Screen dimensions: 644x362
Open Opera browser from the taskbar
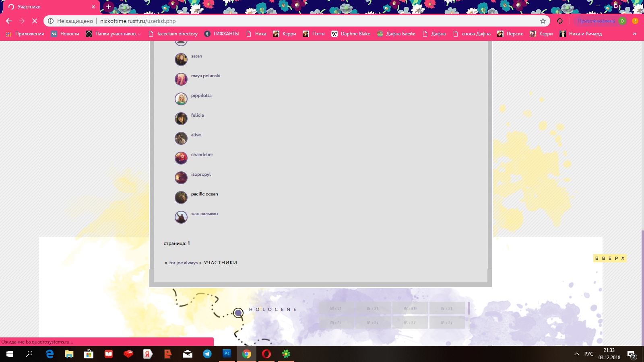266,354
